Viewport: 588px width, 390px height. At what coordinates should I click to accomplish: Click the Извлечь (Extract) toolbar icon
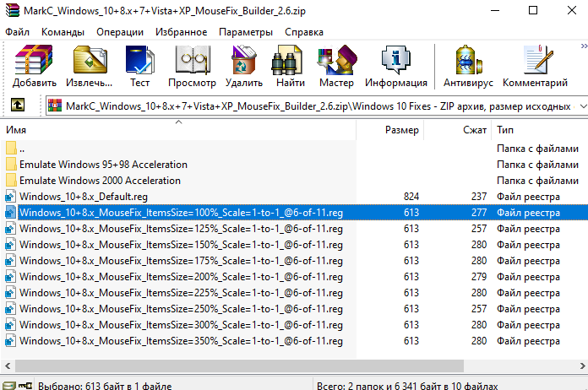pos(90,60)
